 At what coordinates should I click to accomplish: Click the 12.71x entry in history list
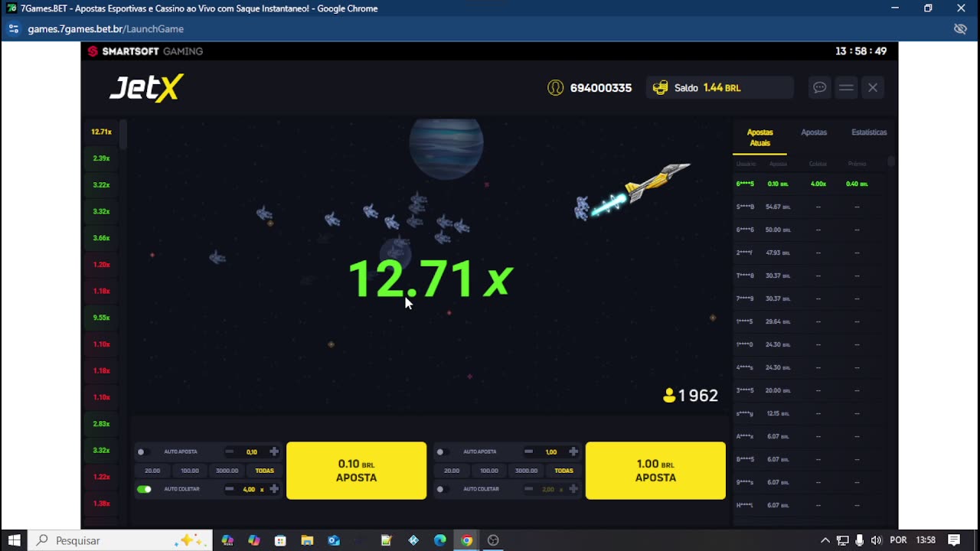(101, 132)
